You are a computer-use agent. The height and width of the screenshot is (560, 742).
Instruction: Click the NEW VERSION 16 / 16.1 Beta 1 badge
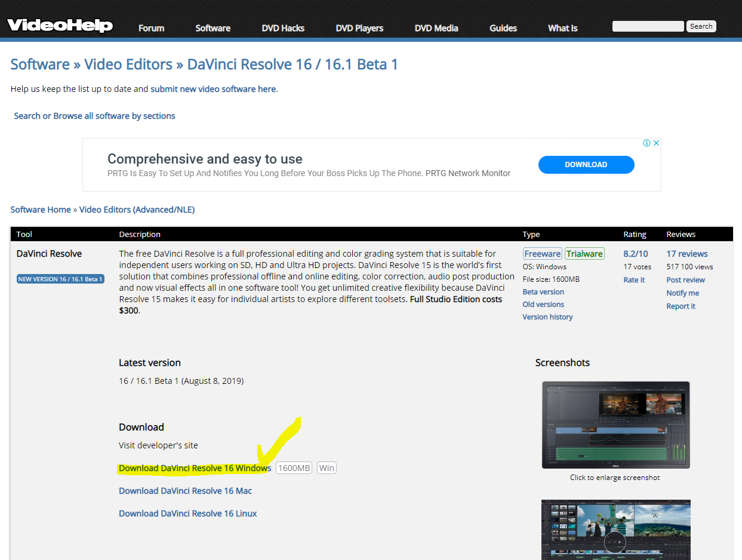pyautogui.click(x=60, y=279)
